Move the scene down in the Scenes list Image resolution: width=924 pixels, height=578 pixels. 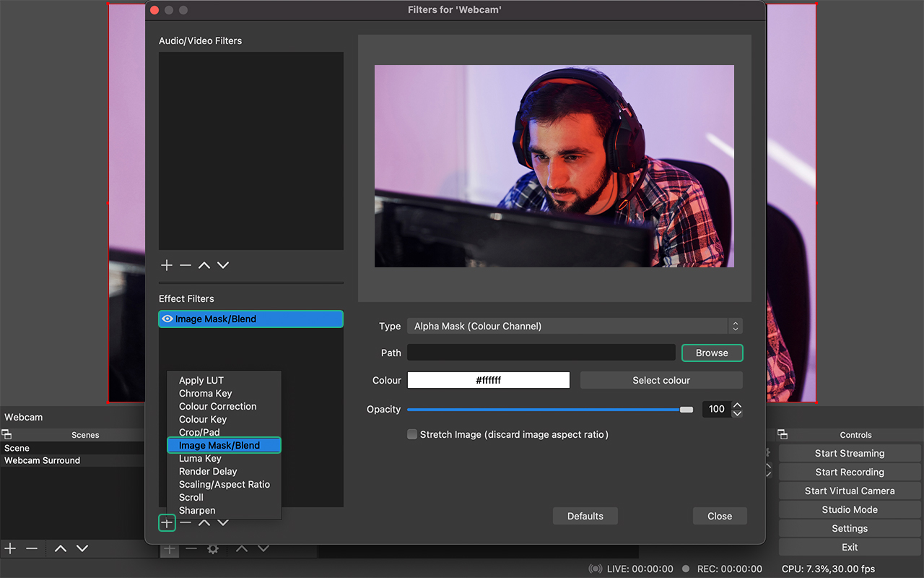click(x=82, y=548)
